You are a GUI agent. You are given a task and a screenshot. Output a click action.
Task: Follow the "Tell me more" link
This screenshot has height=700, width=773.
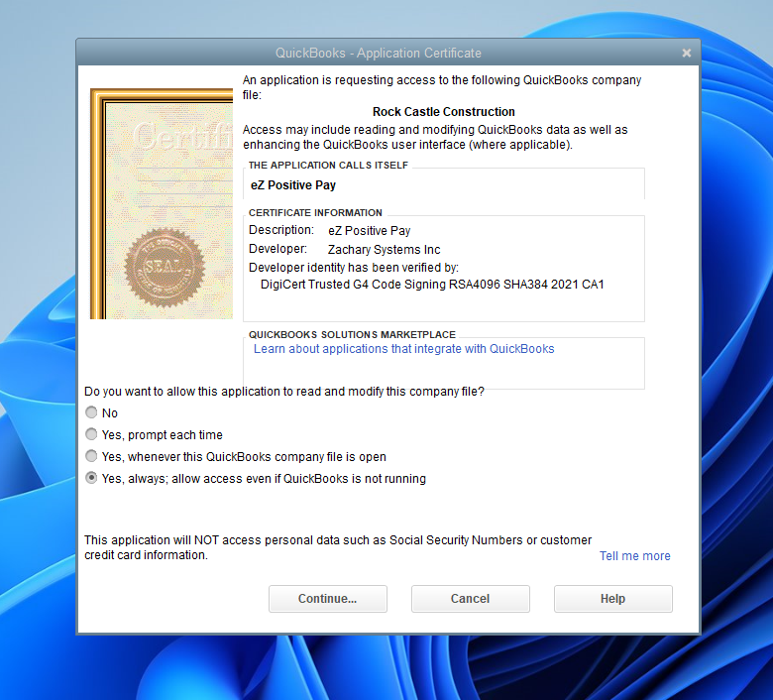(634, 556)
